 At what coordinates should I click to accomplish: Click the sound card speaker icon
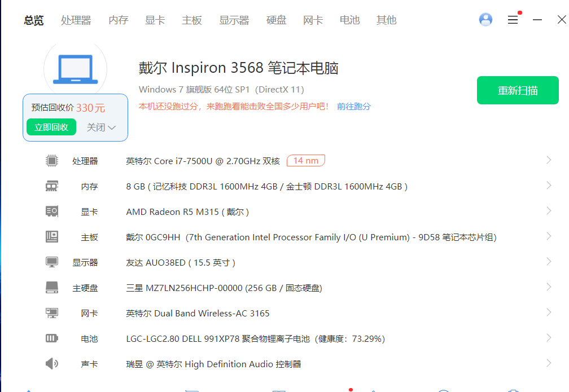tap(52, 364)
